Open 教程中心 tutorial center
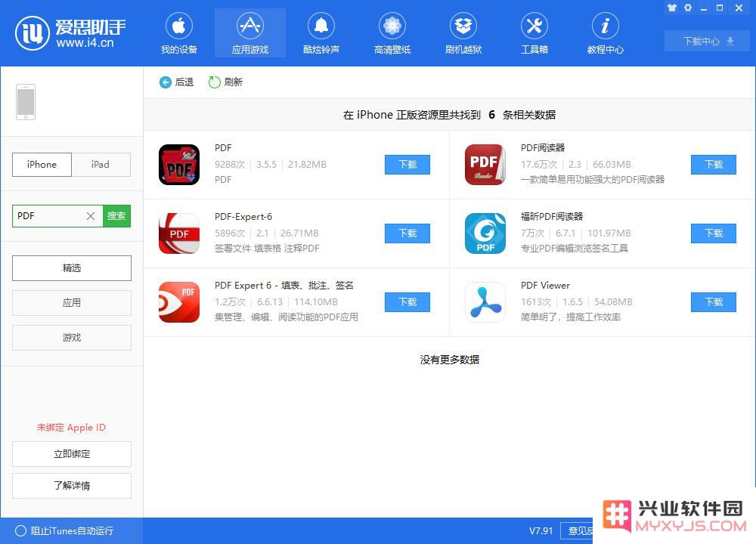 (x=605, y=33)
